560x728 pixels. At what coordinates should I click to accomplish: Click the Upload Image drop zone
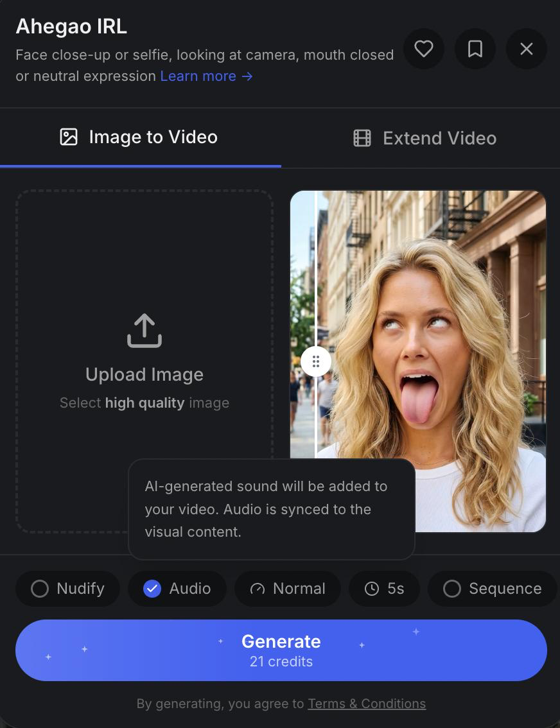pyautogui.click(x=144, y=361)
